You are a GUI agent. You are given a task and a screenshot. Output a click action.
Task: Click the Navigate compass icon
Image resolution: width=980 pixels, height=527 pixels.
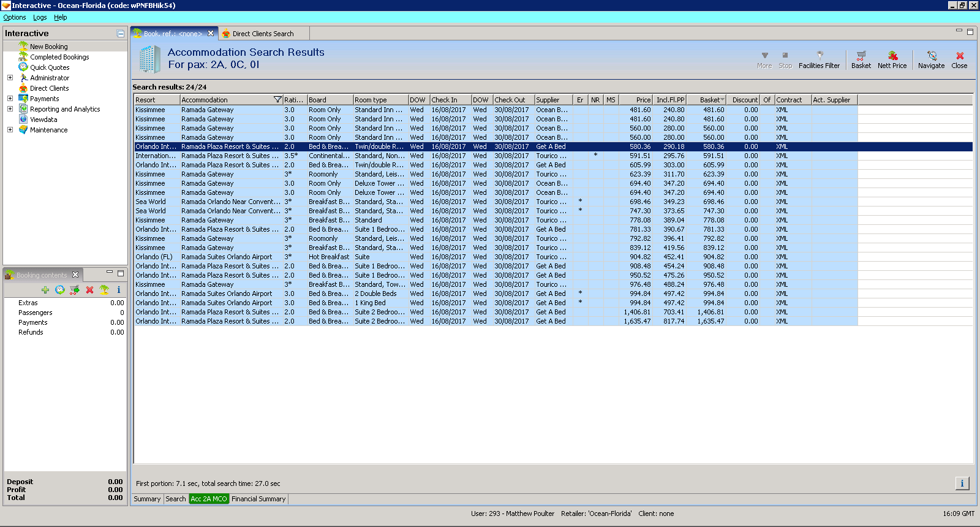coord(932,55)
